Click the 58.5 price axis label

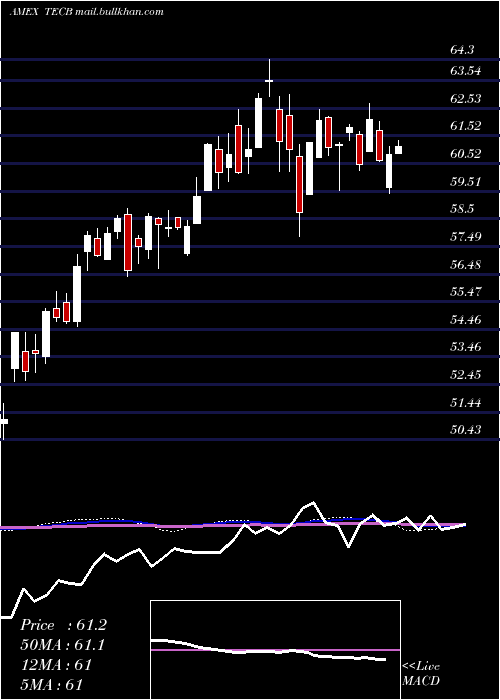coord(461,209)
